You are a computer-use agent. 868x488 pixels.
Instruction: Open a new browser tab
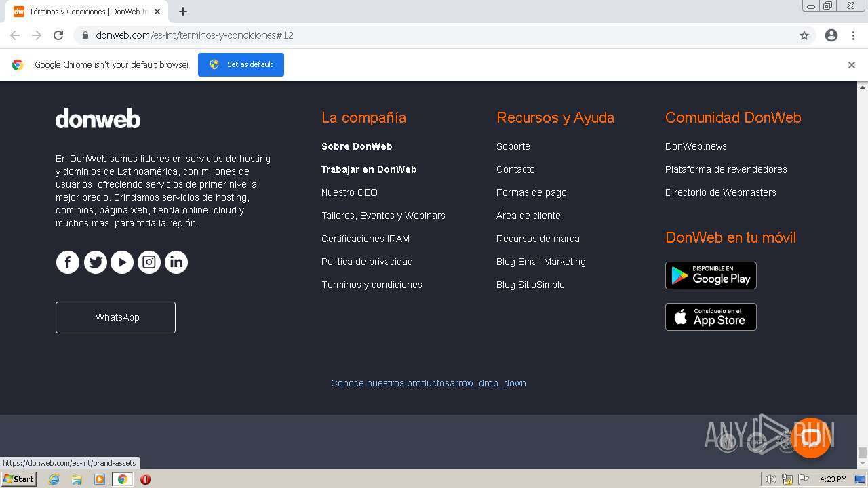tap(183, 12)
